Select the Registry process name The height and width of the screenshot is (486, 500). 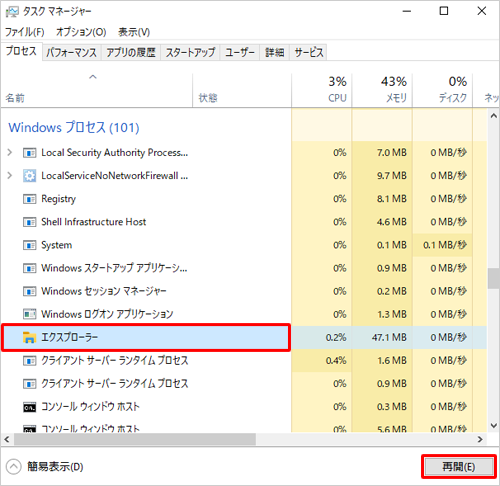(x=58, y=199)
